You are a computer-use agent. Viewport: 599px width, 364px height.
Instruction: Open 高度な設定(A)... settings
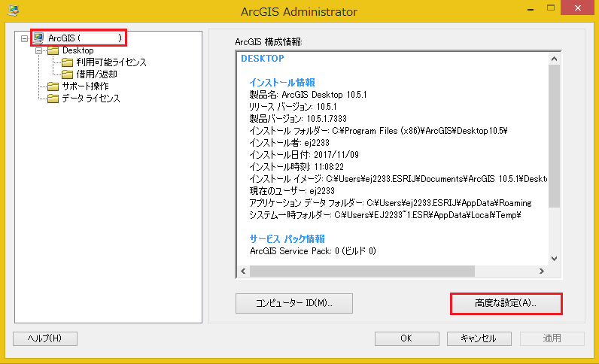(506, 303)
